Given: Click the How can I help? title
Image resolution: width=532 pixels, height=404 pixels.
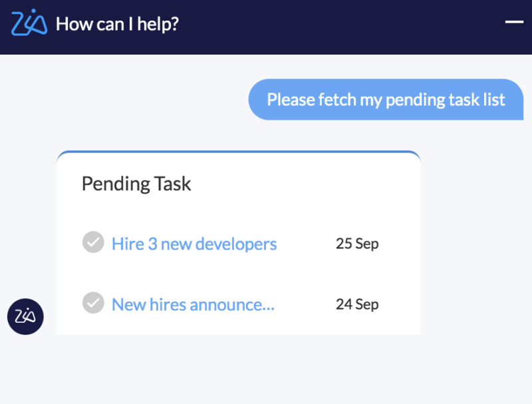Looking at the screenshot, I should point(117,25).
